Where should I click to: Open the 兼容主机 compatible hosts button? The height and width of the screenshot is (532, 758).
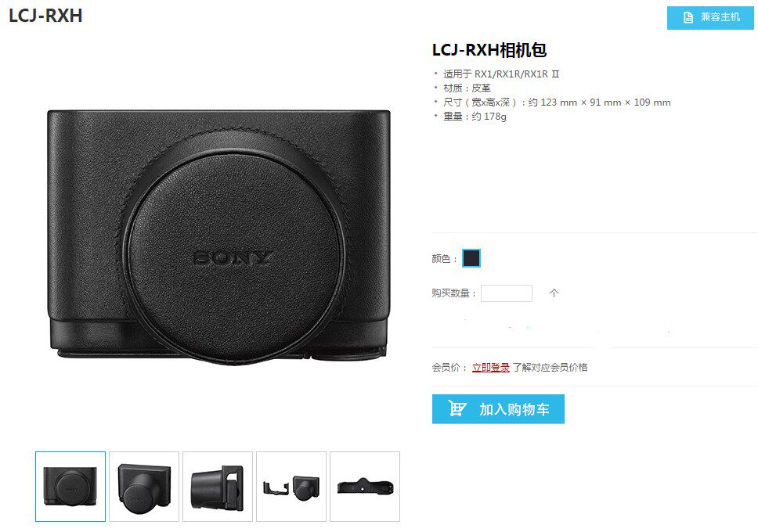710,18
